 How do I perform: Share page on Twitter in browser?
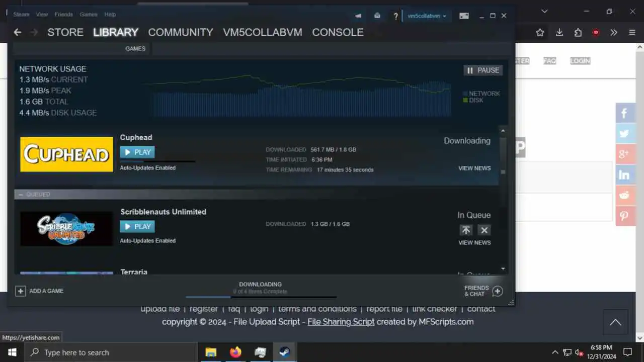pos(624,134)
